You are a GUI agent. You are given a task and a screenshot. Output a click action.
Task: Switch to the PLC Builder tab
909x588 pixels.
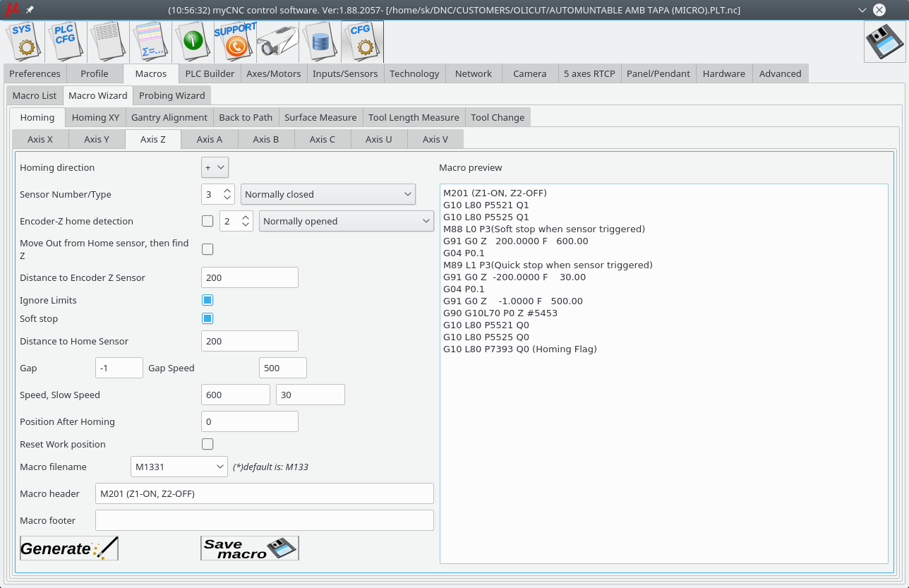tap(210, 73)
